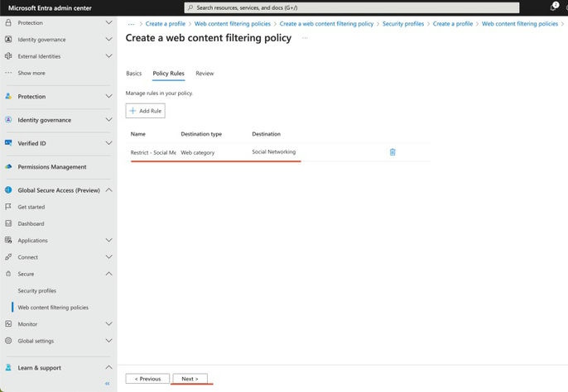This screenshot has width=568, height=392.
Task: Expand the Connect chevron
Action: [x=108, y=257]
